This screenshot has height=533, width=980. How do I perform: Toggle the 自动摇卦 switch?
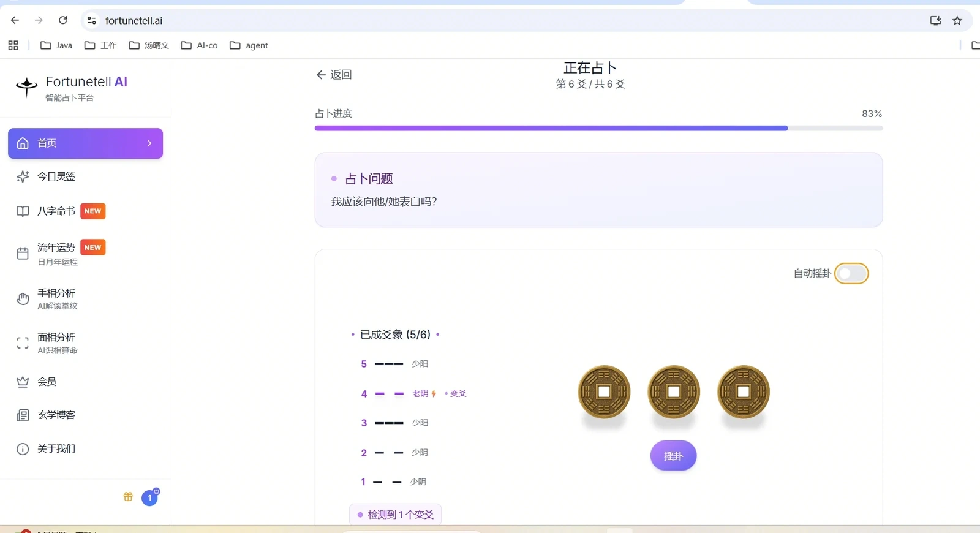click(851, 273)
